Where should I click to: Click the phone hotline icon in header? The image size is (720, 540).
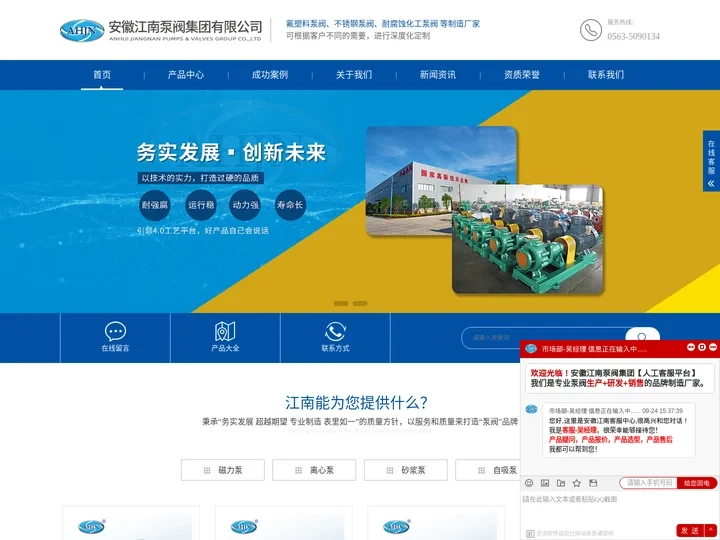click(x=591, y=30)
